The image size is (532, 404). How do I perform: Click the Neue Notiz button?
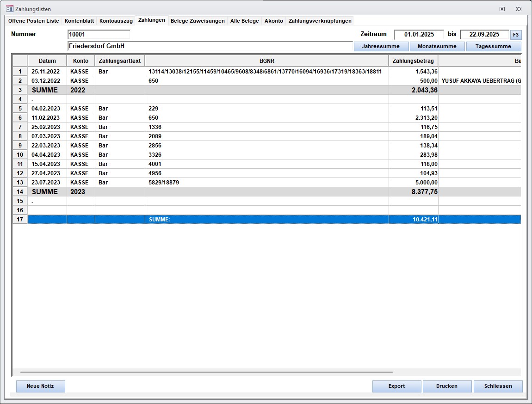(x=41, y=386)
